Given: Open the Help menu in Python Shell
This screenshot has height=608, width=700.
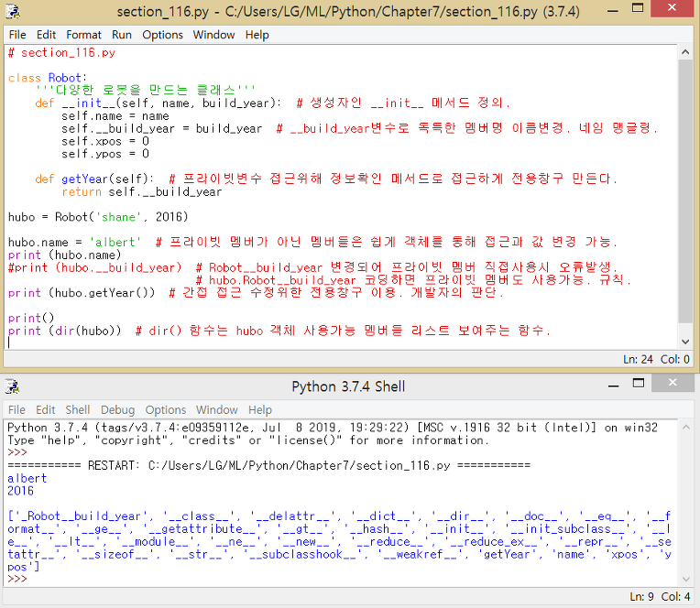Looking at the screenshot, I should click(x=260, y=409).
